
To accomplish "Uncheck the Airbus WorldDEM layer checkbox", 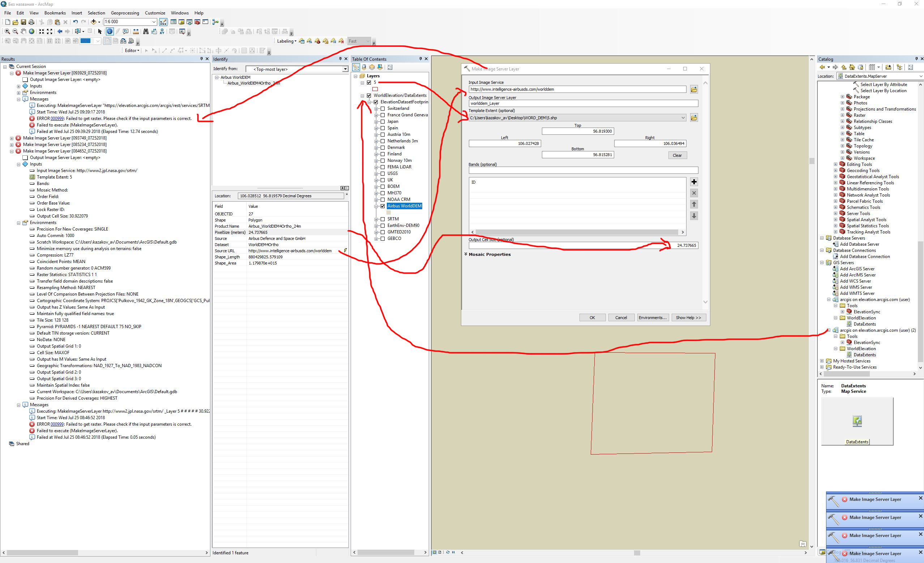I will tap(382, 206).
